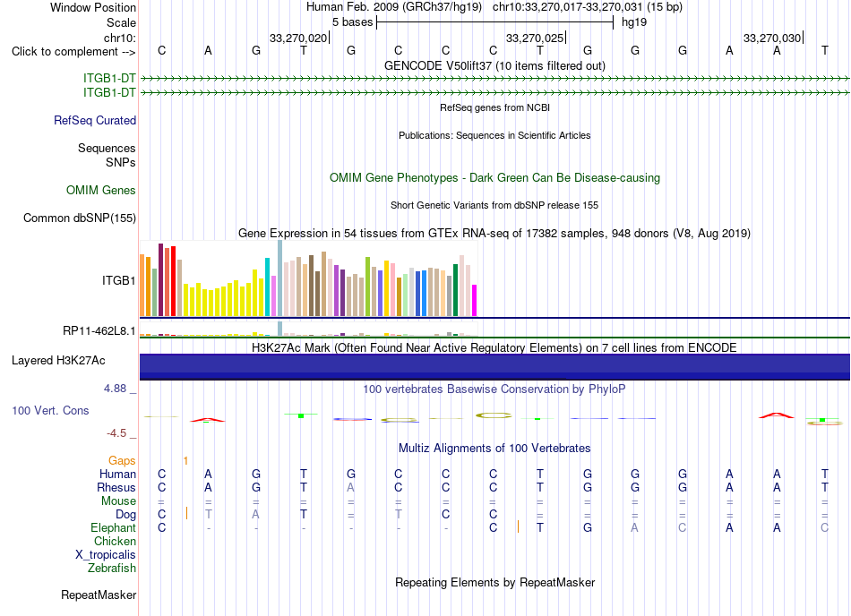Viewport: 851px width, 616px height.
Task: Click 'Human Feb. 2009 (GRCh37/hg19)' text
Action: (x=394, y=7)
